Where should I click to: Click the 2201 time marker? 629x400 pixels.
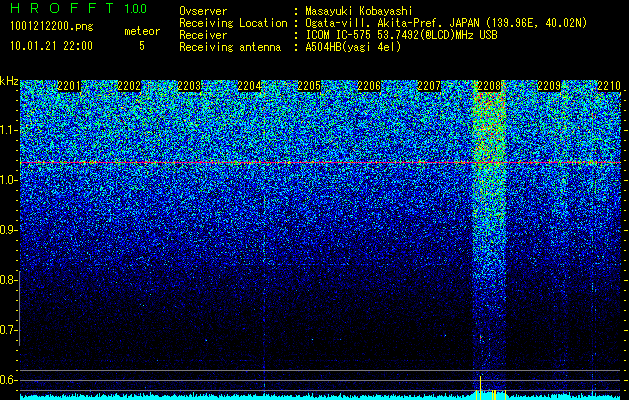[69, 86]
